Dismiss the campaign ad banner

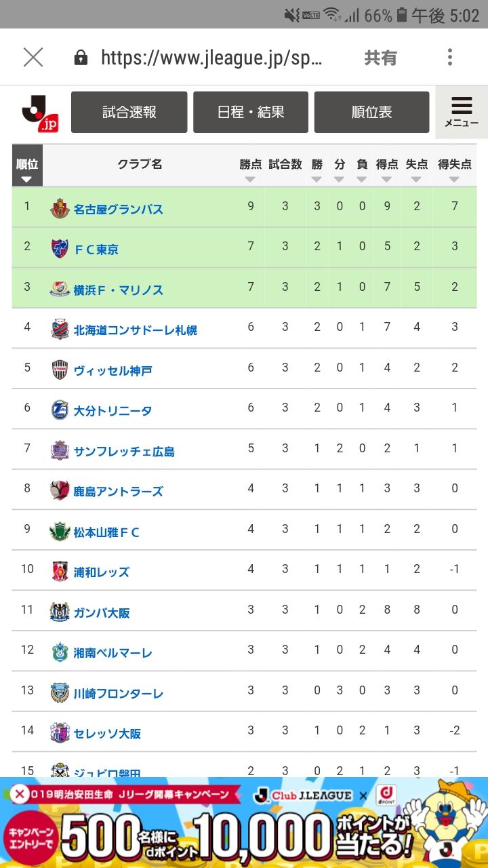[20, 793]
